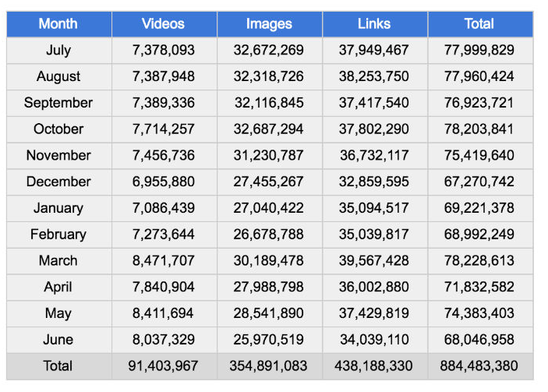Image resolution: width=548 pixels, height=392 pixels.
Task: Select October links value 37,802,290
Action: 374,129
